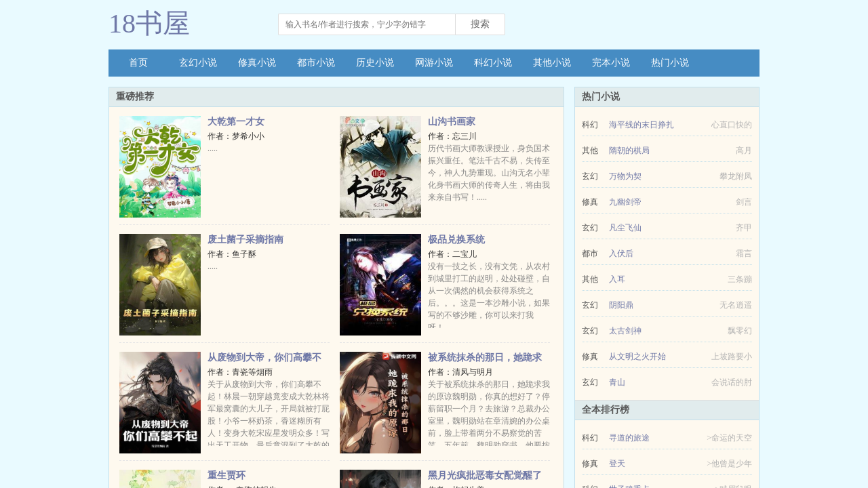868x488 pixels.
Task: Open the 黑月光疯批恶毒女配觉醒了 title link
Action: click(485, 476)
